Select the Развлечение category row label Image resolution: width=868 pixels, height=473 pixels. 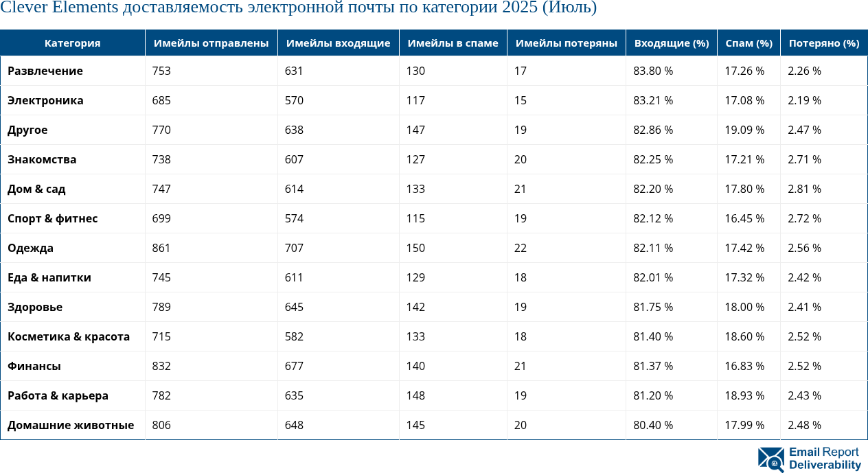click(x=45, y=71)
